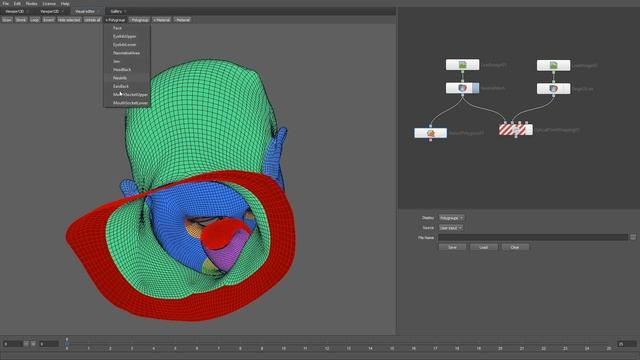Screen dimensions: 640x360
Task: Select the SelectPolygons node icon
Action: (x=431, y=133)
